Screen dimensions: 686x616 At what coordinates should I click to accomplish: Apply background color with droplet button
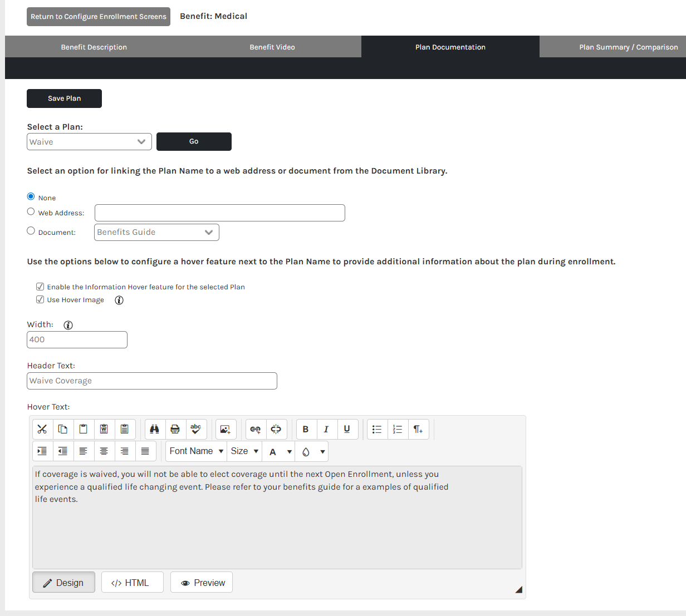[306, 452]
